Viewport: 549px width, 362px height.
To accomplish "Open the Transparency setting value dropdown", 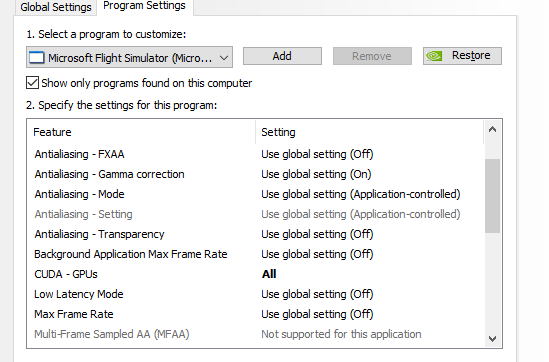I will (x=317, y=234).
